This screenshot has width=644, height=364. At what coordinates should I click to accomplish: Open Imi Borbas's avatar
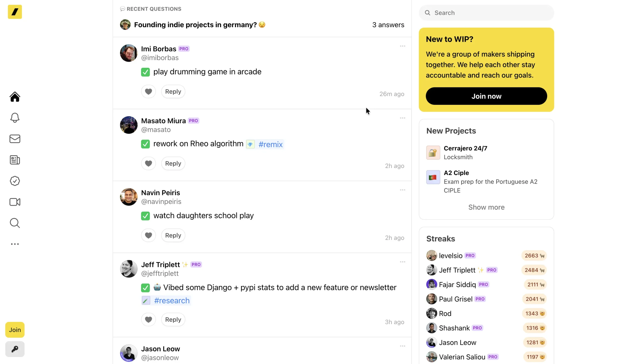pos(129,53)
